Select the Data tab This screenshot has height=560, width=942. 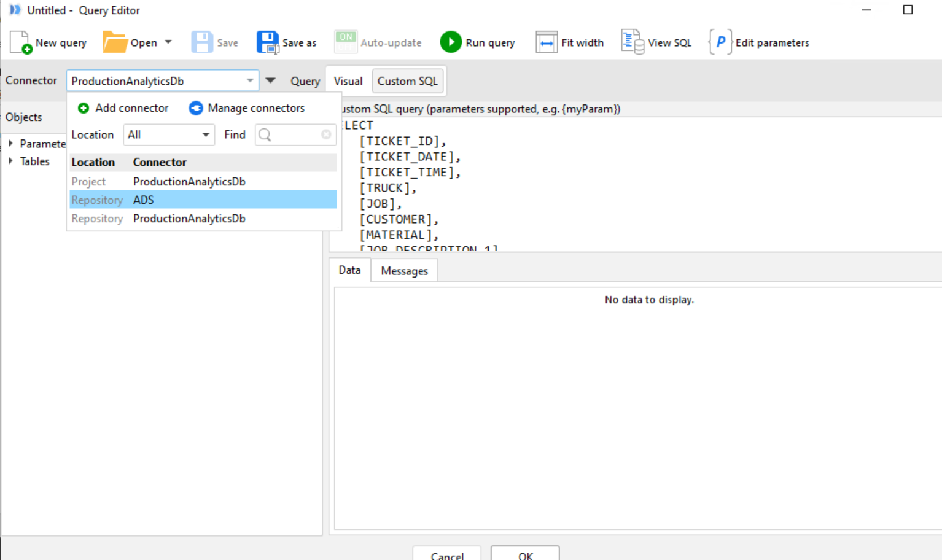[x=349, y=270]
